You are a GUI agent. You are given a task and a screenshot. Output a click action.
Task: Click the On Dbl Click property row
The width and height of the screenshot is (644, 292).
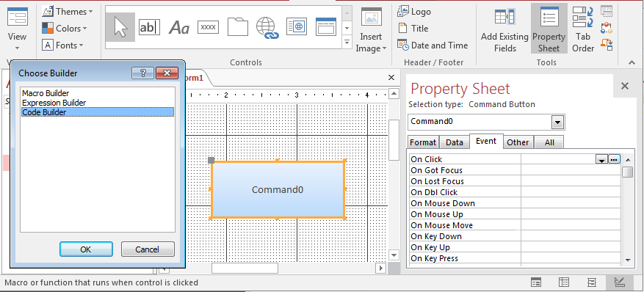point(515,192)
